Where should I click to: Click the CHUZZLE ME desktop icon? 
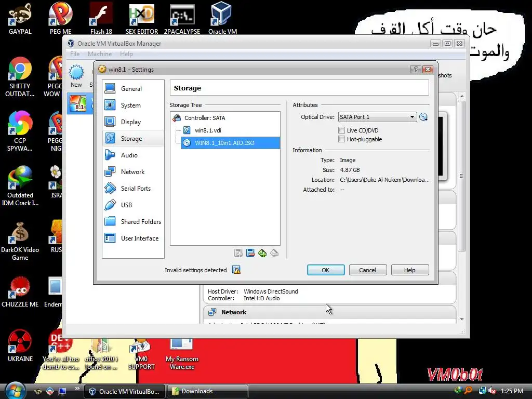point(20,292)
